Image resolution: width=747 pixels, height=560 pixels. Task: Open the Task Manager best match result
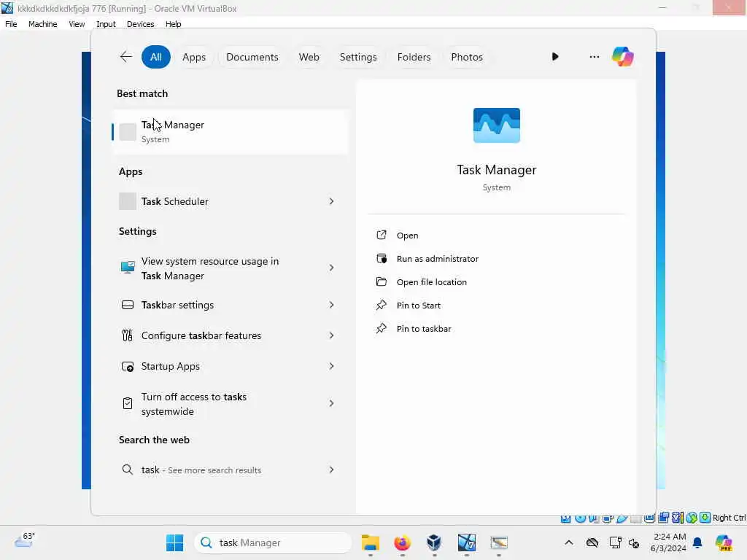point(230,132)
